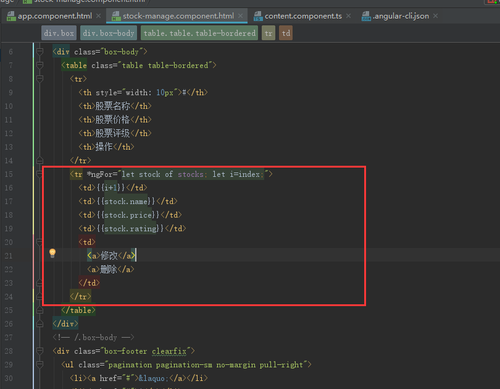The image size is (500, 389).
Task: Collapse tr fold marker at line 8
Action: click(x=40, y=79)
